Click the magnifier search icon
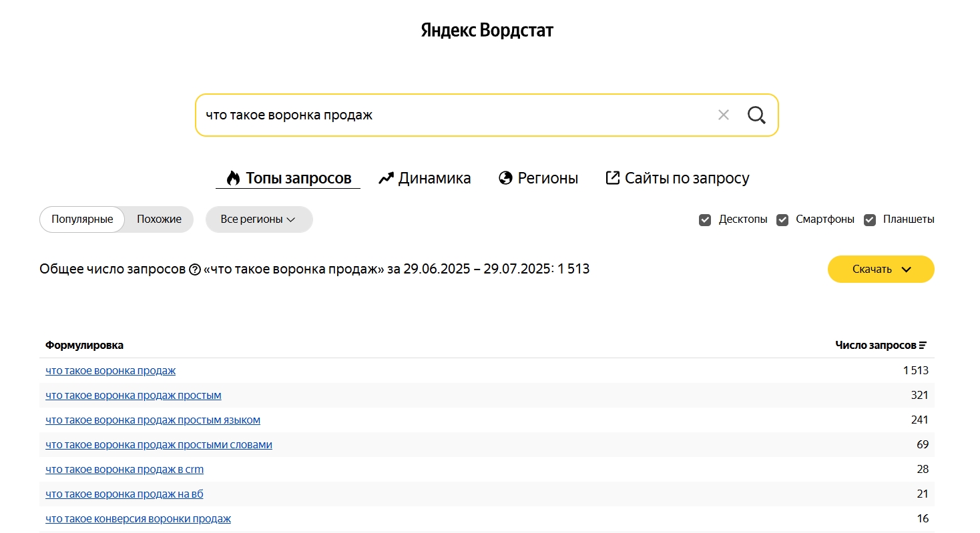980x533 pixels. click(756, 115)
